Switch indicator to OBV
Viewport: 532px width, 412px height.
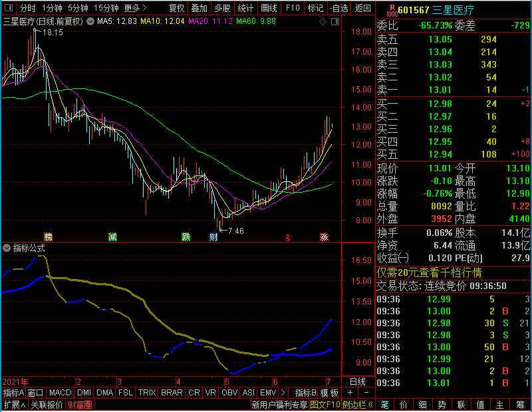229,393
